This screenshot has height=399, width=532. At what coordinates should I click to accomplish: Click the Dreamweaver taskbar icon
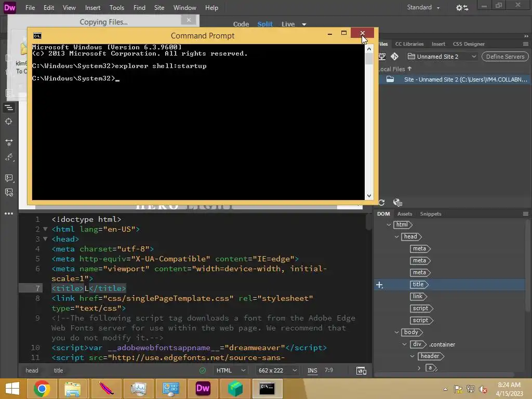coord(203,389)
